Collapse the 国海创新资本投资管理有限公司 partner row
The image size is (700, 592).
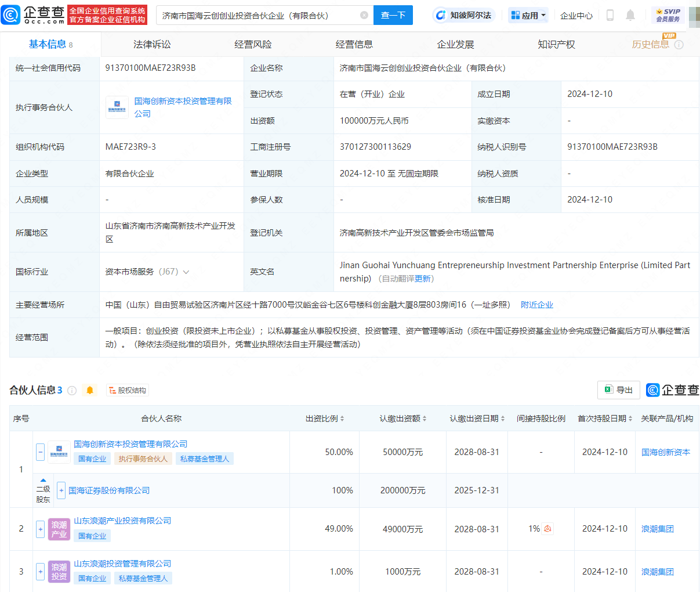(40, 452)
